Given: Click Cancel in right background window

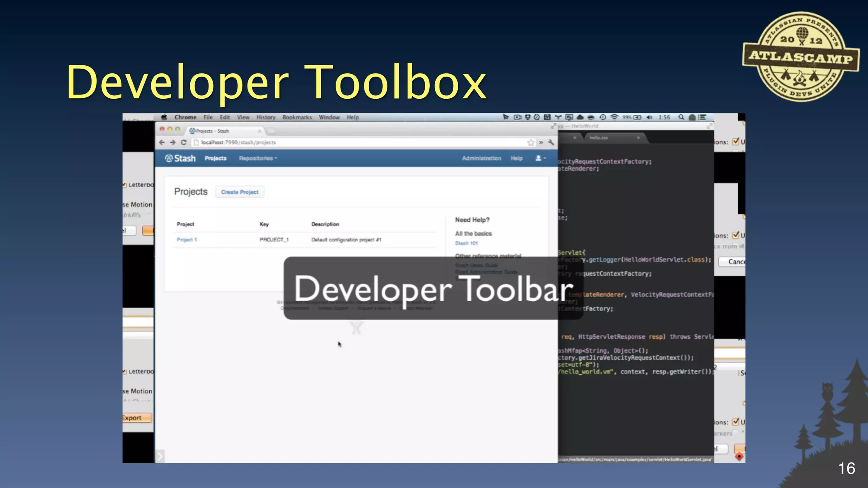Looking at the screenshot, I should coord(732,262).
